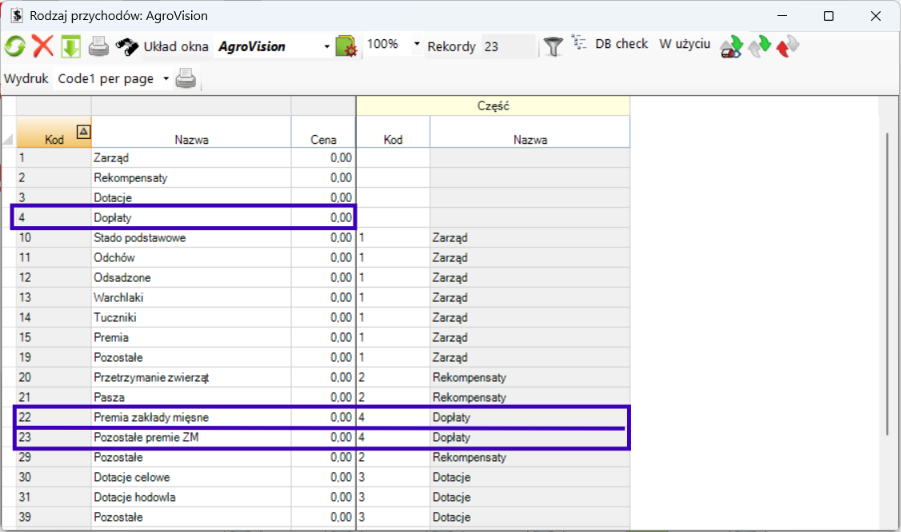Select the Pasza cell
The width and height of the screenshot is (901, 532).
[x=191, y=398]
